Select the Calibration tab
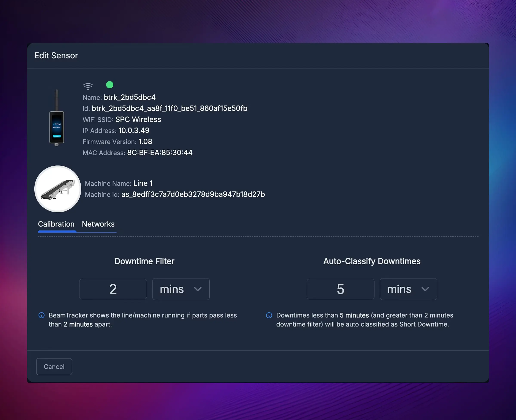 [x=56, y=224]
